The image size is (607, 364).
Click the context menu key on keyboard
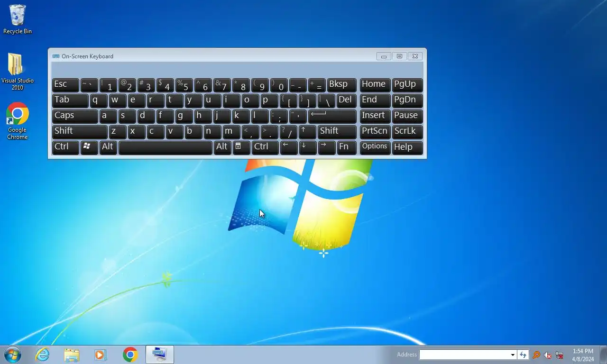pyautogui.click(x=241, y=147)
